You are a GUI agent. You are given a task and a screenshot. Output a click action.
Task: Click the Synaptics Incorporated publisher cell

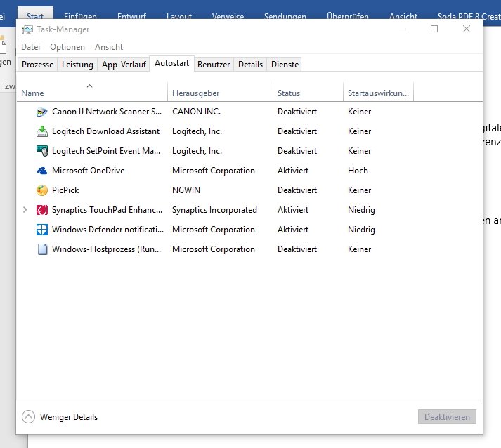pyautogui.click(x=214, y=210)
